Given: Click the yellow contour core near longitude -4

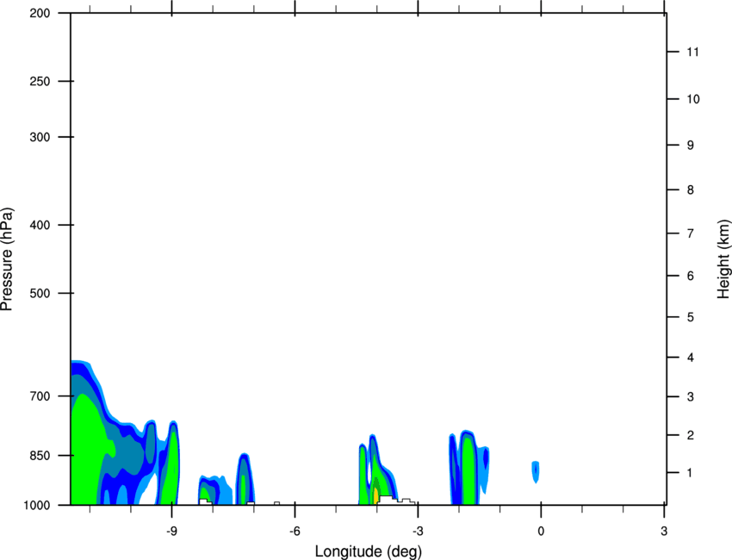Looking at the screenshot, I should pos(375,495).
